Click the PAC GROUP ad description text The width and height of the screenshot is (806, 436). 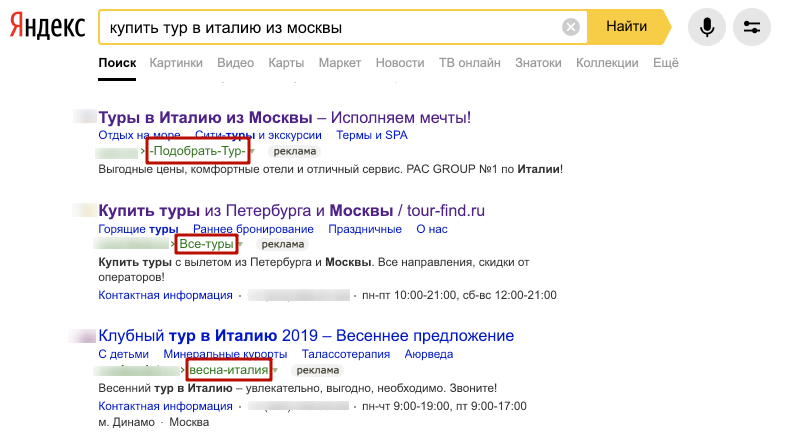[331, 169]
